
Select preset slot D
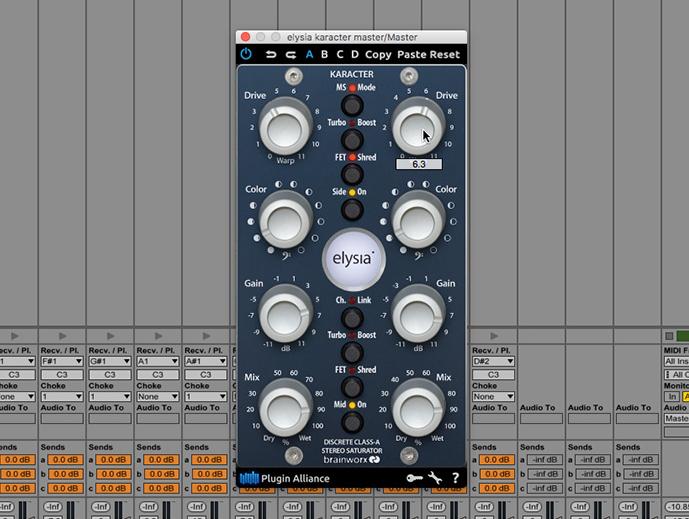[x=354, y=55]
